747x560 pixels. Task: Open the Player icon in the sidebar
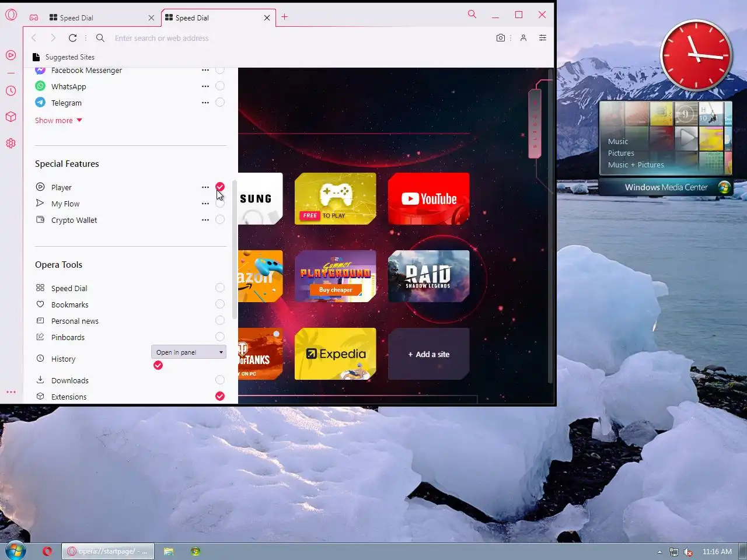click(x=11, y=55)
